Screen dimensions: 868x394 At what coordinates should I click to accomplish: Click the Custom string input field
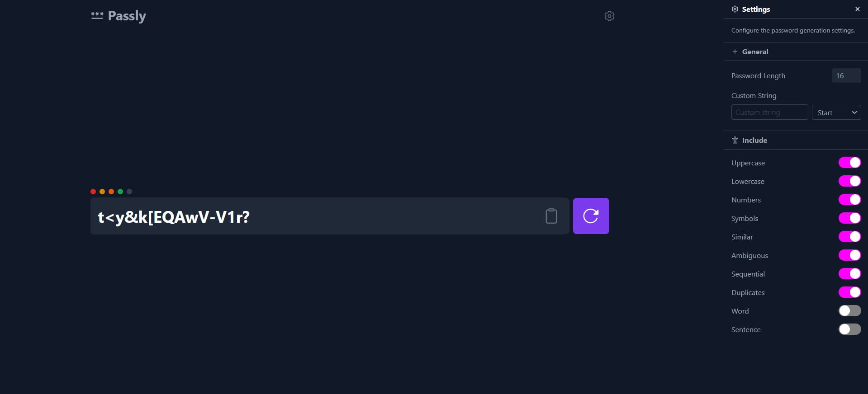(769, 113)
